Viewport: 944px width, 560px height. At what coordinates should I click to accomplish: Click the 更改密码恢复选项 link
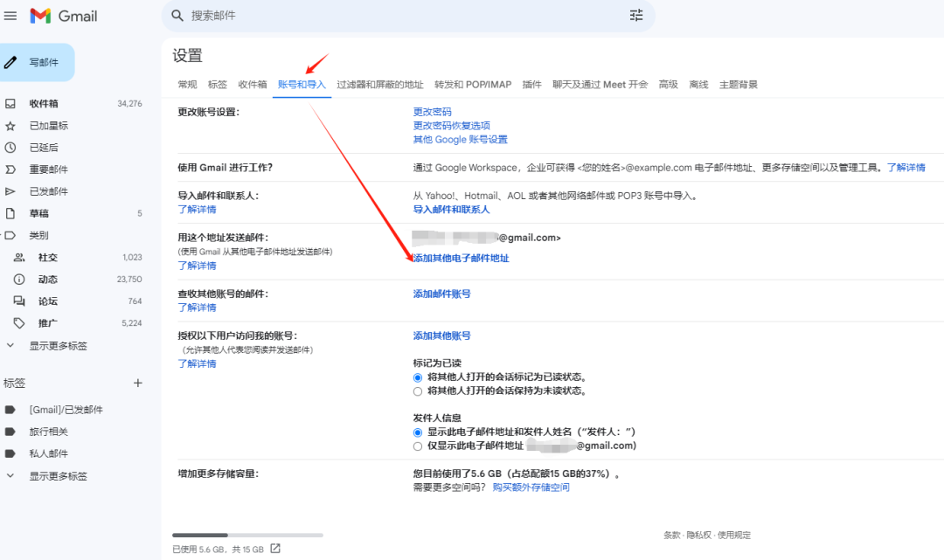click(x=452, y=126)
